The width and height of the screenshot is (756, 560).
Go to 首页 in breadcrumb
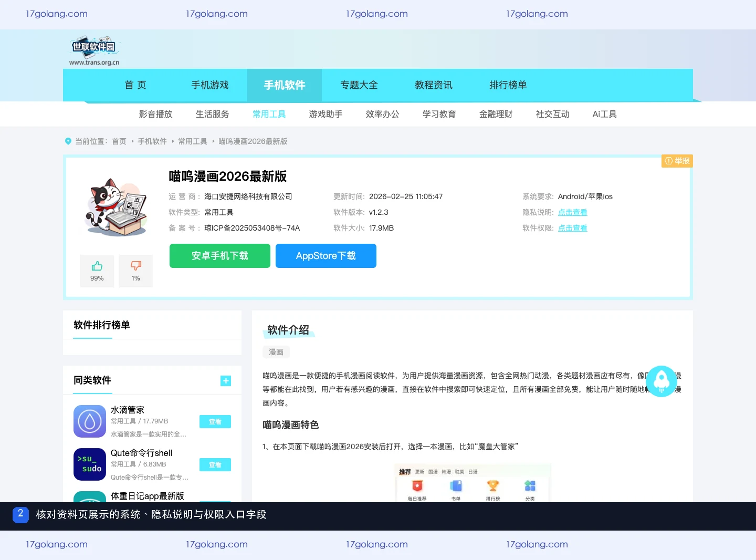coord(119,141)
